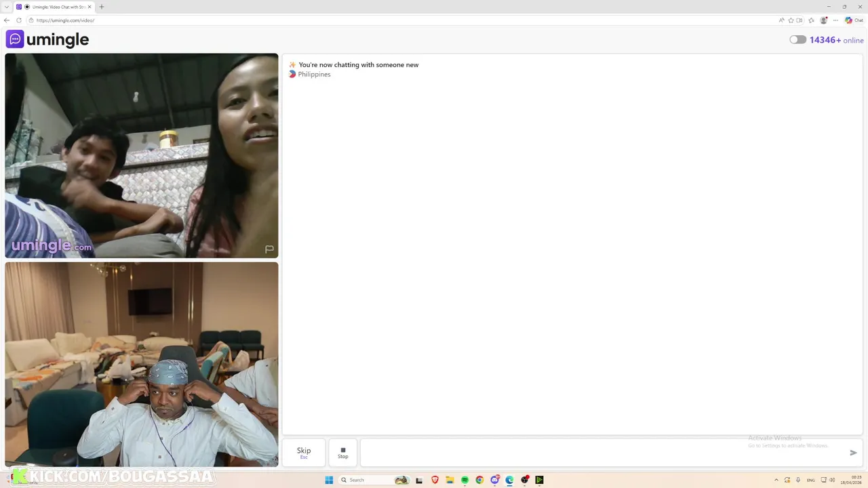This screenshot has height=488, width=868.
Task: Open the green play-icon app on taskbar
Action: 539,480
